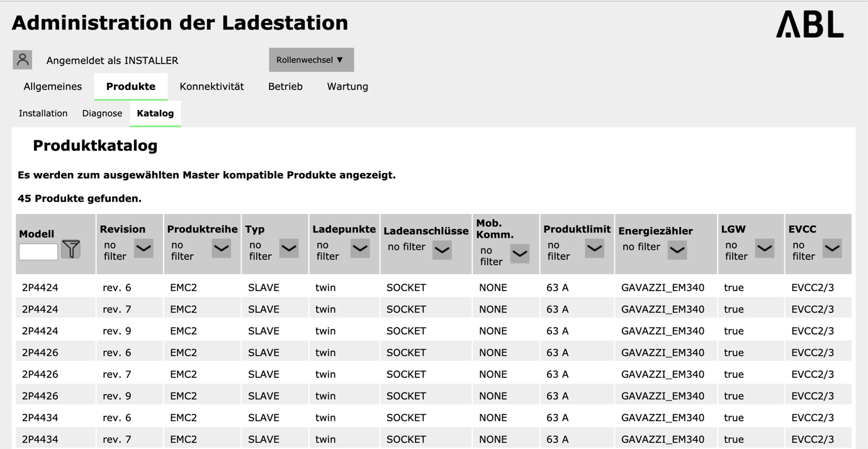Open the Betrieb tab

point(285,86)
